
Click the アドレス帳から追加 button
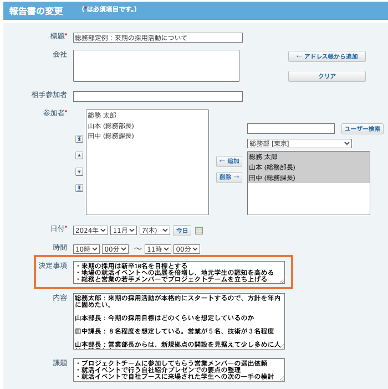click(x=327, y=56)
